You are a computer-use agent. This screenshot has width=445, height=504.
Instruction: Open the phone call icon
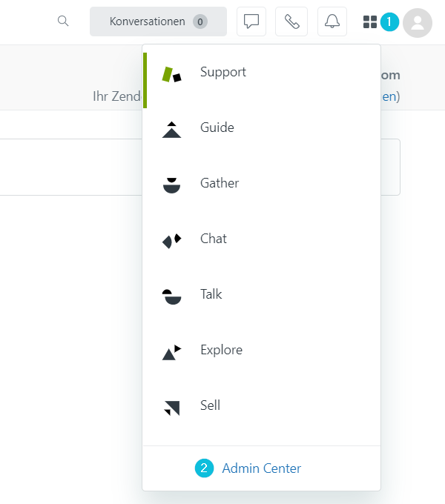click(291, 21)
